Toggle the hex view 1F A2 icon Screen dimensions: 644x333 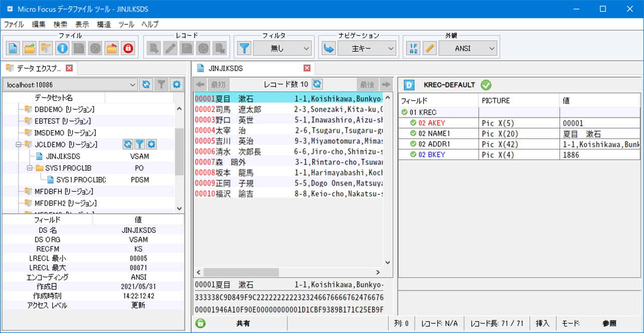413,48
